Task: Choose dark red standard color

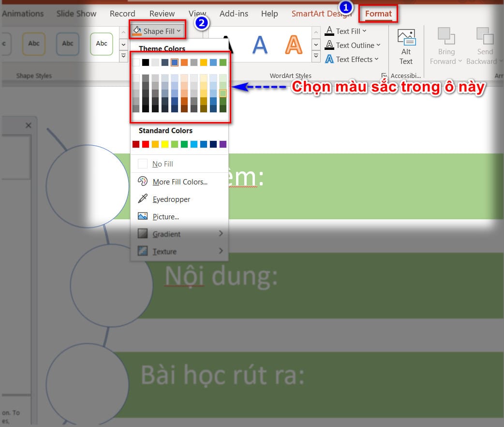Action: [136, 144]
